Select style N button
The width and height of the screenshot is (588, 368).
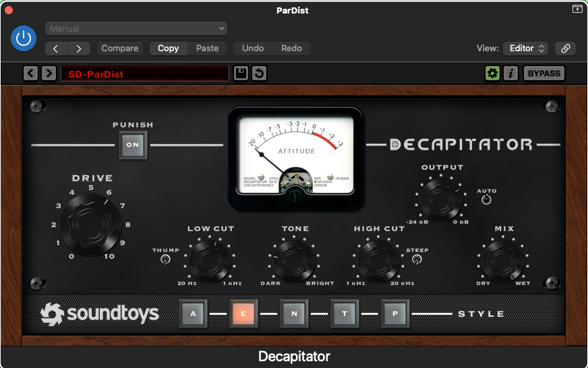pyautogui.click(x=294, y=313)
